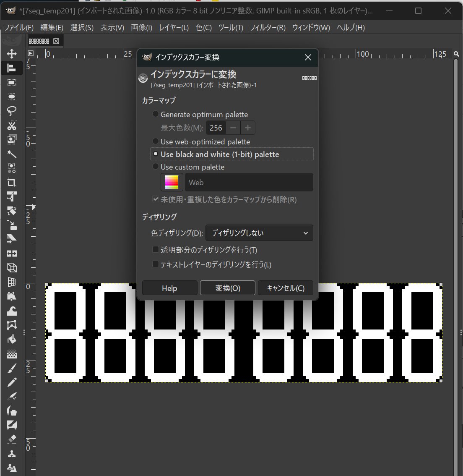Click the custom palette color swatch thumbnail
Screen dimensions: 463x476
coord(171,182)
